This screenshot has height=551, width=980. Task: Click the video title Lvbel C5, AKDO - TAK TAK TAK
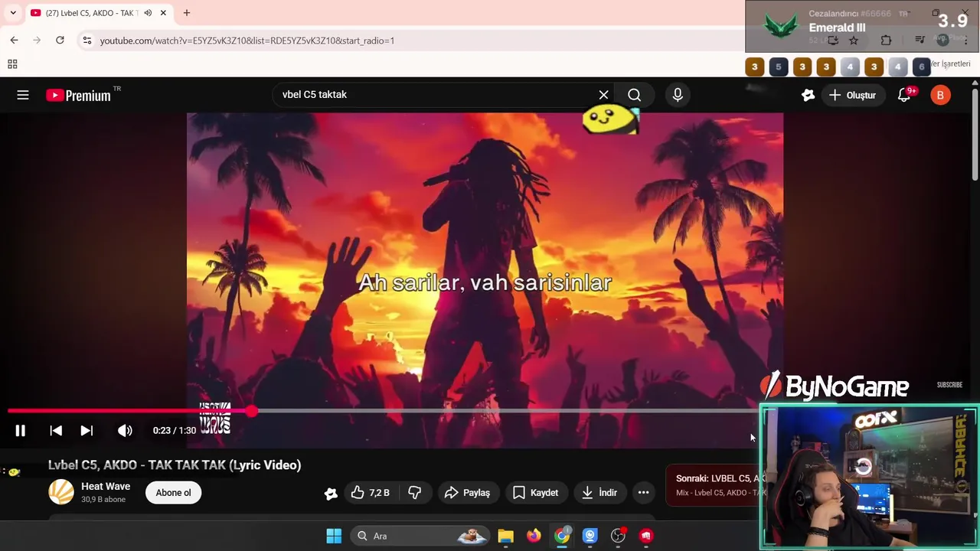click(x=175, y=465)
